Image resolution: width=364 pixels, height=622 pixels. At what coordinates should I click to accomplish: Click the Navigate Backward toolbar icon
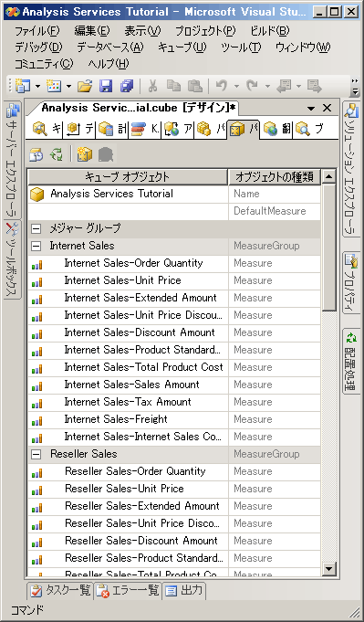[283, 86]
